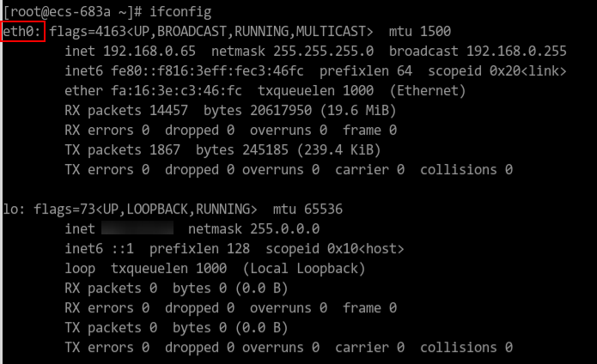The width and height of the screenshot is (597, 364).
Task: Click the broadcast address 192.168.0.255
Action: click(516, 51)
